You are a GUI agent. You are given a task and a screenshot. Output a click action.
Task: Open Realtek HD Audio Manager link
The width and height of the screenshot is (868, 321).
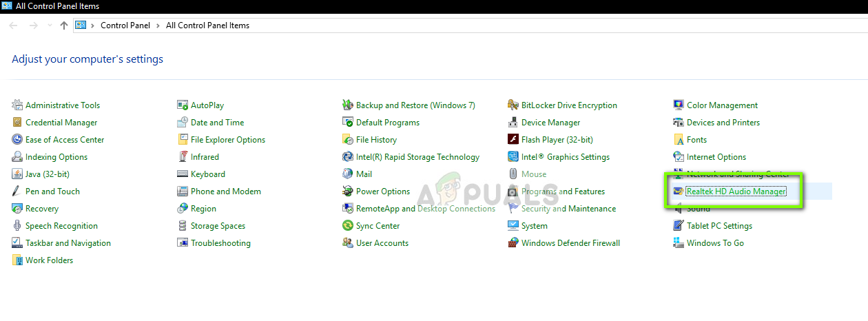point(736,191)
